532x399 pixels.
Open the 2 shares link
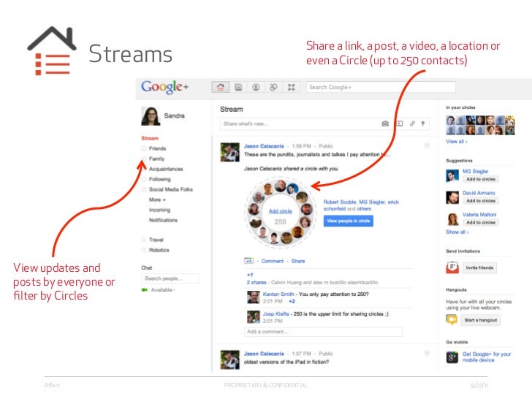pyautogui.click(x=256, y=282)
